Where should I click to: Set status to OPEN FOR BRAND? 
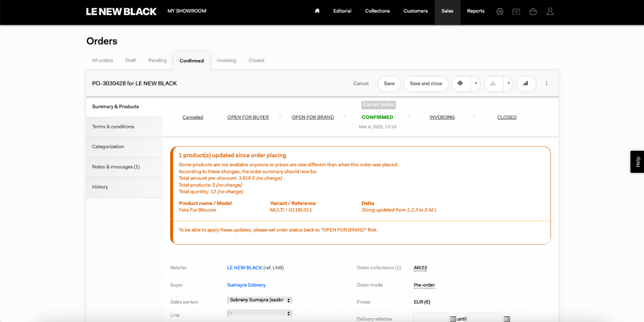pos(313,118)
